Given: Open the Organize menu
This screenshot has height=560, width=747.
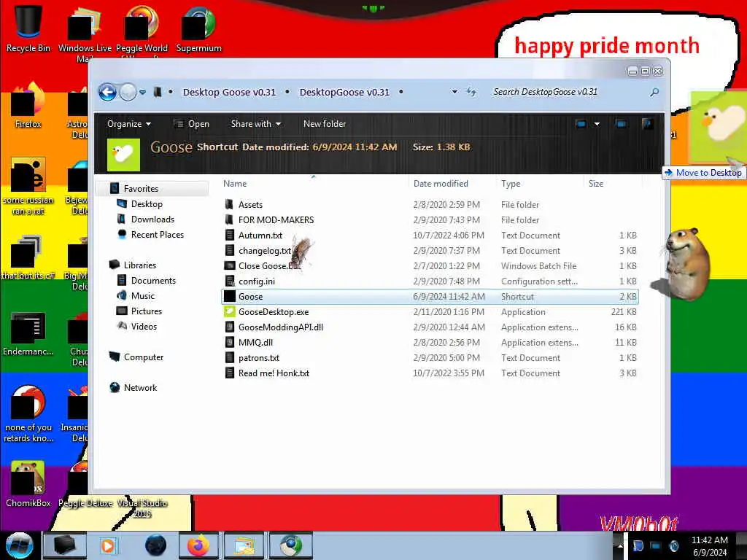Looking at the screenshot, I should [x=129, y=124].
